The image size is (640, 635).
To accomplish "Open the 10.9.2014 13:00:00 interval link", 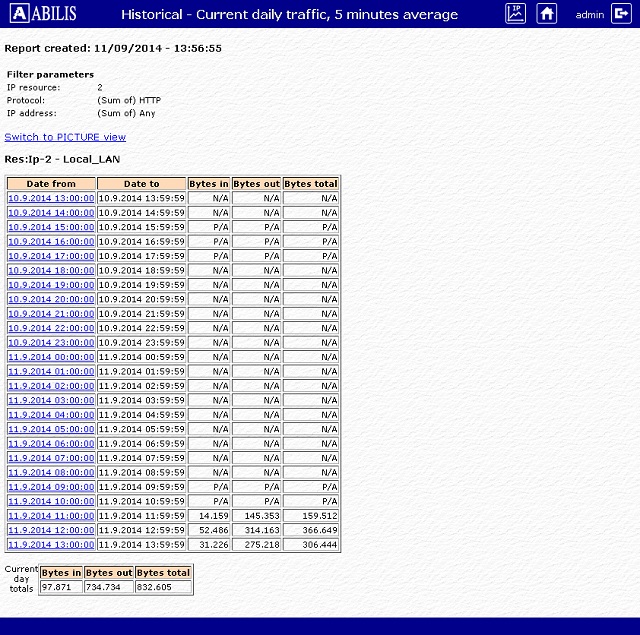I will (x=51, y=198).
